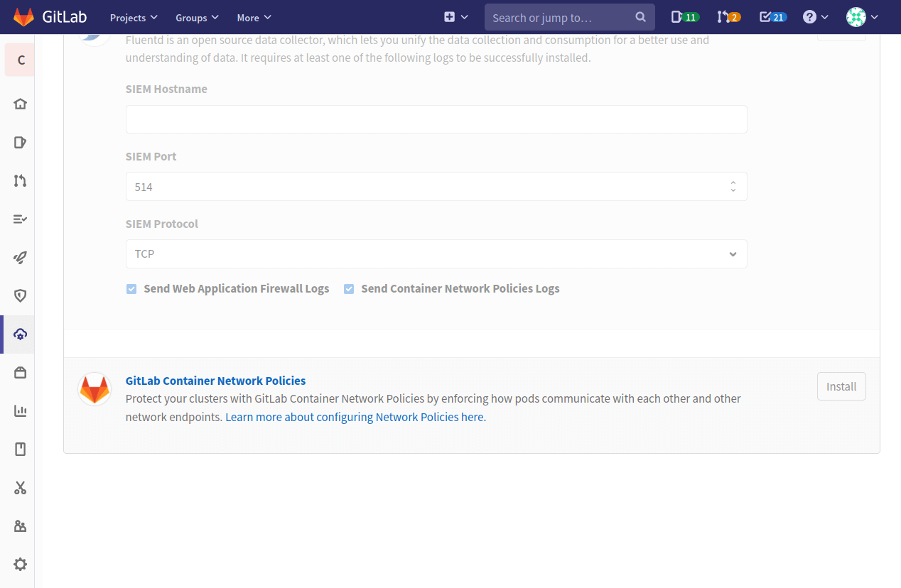Open the More menu

click(x=254, y=17)
